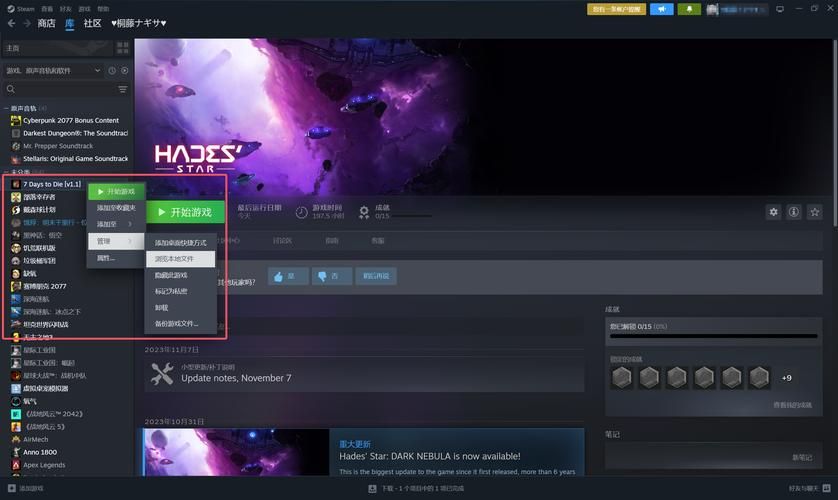
Task: Click the thumbs-up 是 recommend button
Action: click(288, 276)
